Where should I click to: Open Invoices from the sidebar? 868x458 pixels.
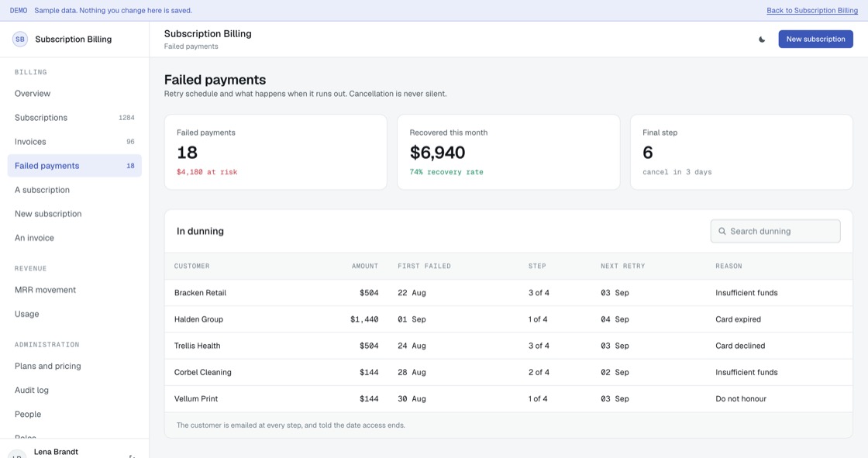pyautogui.click(x=74, y=142)
